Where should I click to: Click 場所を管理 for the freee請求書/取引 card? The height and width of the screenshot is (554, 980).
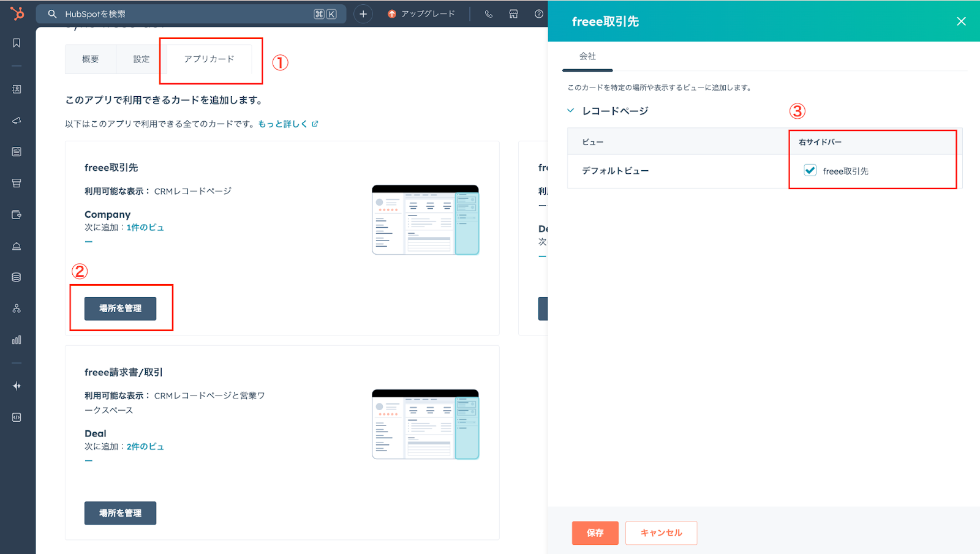coord(120,513)
